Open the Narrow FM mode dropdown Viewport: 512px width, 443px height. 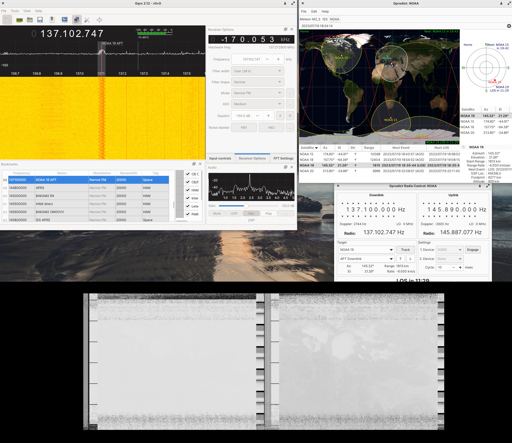(258, 93)
